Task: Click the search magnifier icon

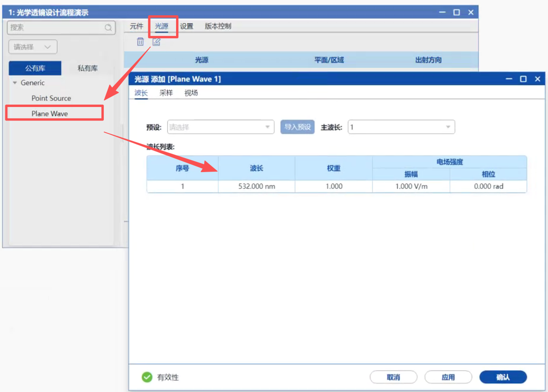Action: 108,28
